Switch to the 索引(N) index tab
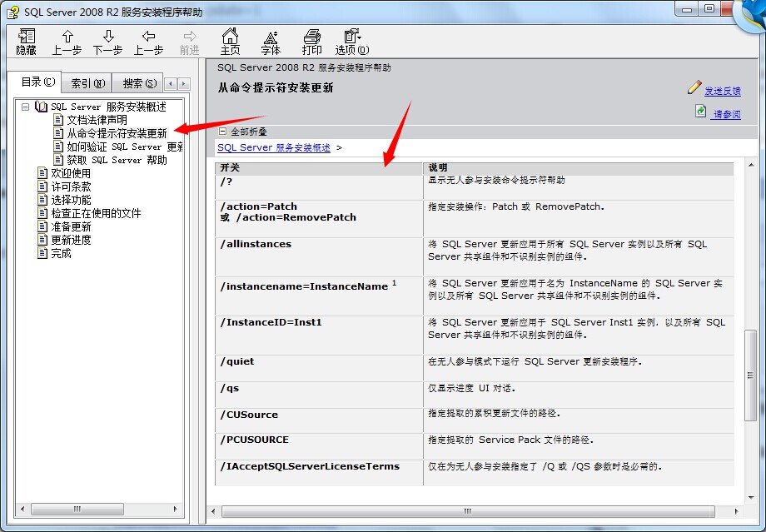This screenshot has width=766, height=532. coord(87,83)
